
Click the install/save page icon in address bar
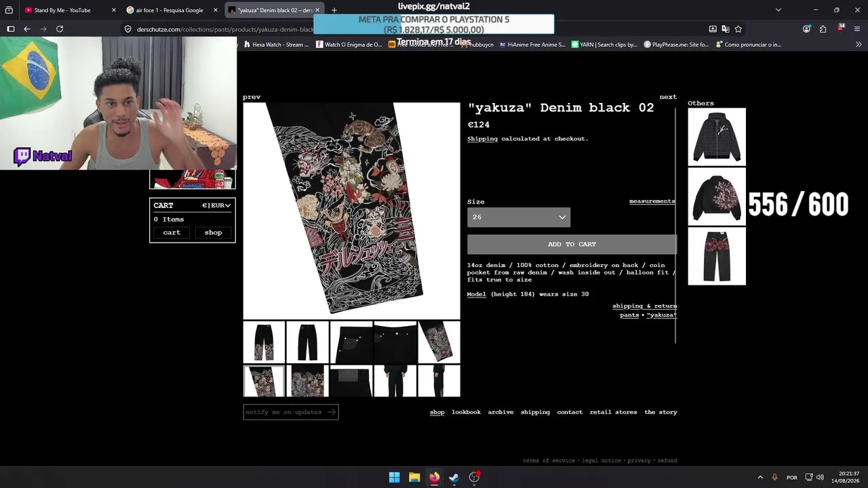713,29
